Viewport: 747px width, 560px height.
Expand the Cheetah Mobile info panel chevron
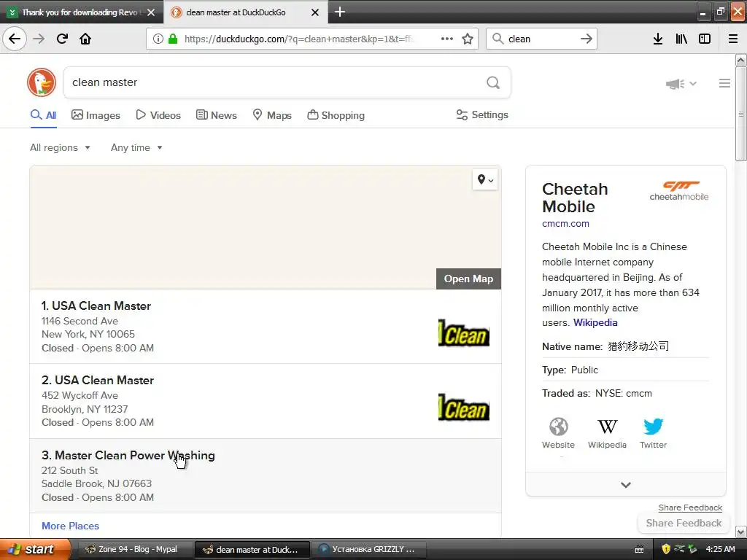625,485
